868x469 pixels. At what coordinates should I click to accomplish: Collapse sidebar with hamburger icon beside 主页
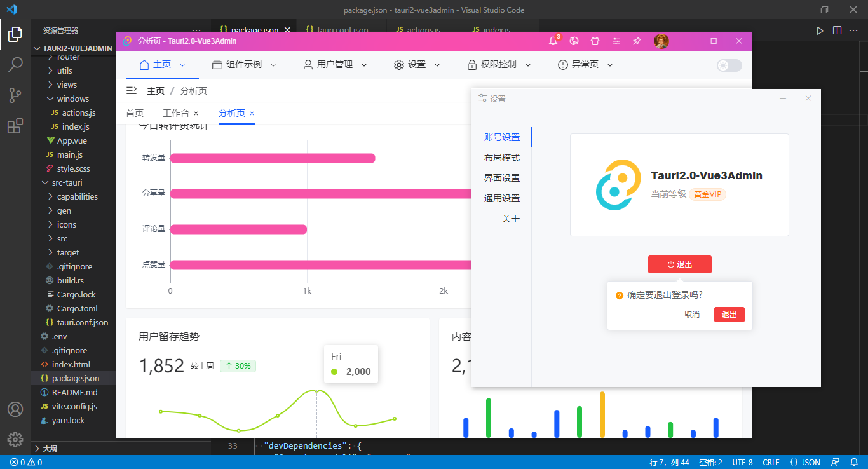pyautogui.click(x=132, y=90)
